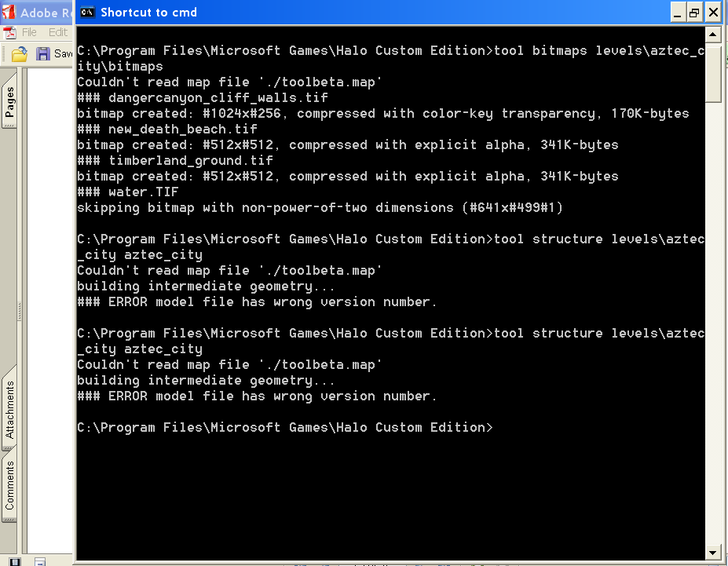The height and width of the screenshot is (566, 728).
Task: Click the Reader toolbar grip handle
Action: pos(4,54)
